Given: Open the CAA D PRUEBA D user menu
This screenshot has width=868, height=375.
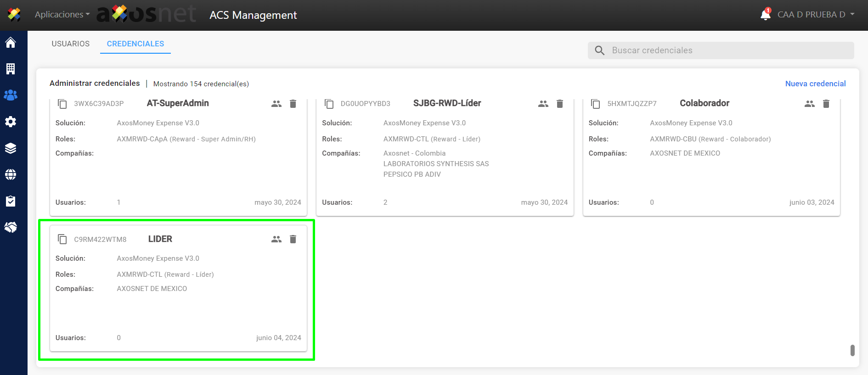Looking at the screenshot, I should tap(816, 15).
